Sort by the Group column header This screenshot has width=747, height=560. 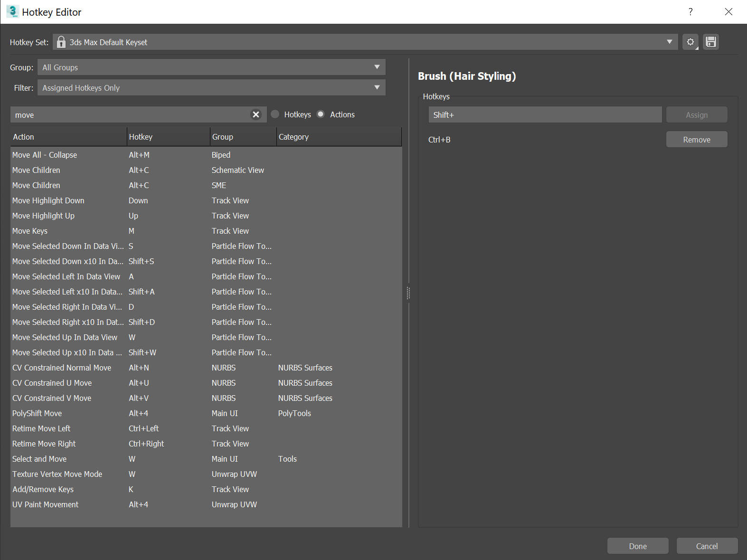[243, 137]
